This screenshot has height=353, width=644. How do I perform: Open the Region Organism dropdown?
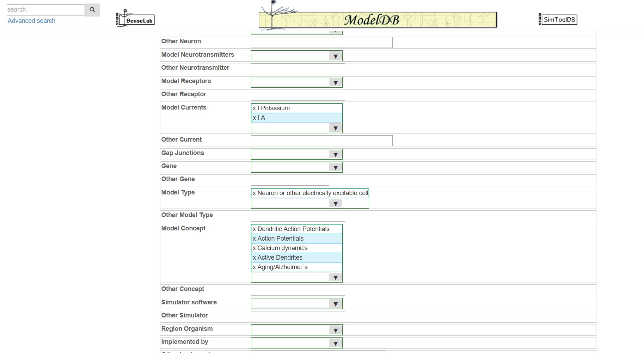coord(335,330)
